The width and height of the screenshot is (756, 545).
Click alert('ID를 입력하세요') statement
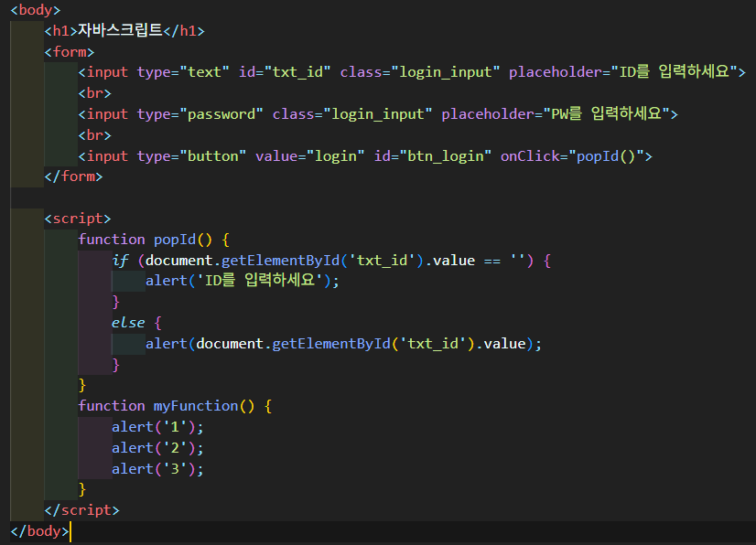(243, 281)
